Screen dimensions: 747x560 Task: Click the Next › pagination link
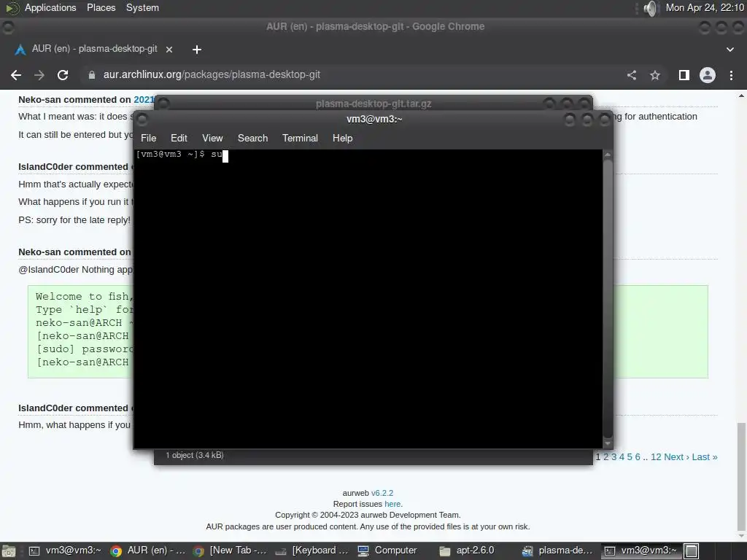tap(676, 457)
